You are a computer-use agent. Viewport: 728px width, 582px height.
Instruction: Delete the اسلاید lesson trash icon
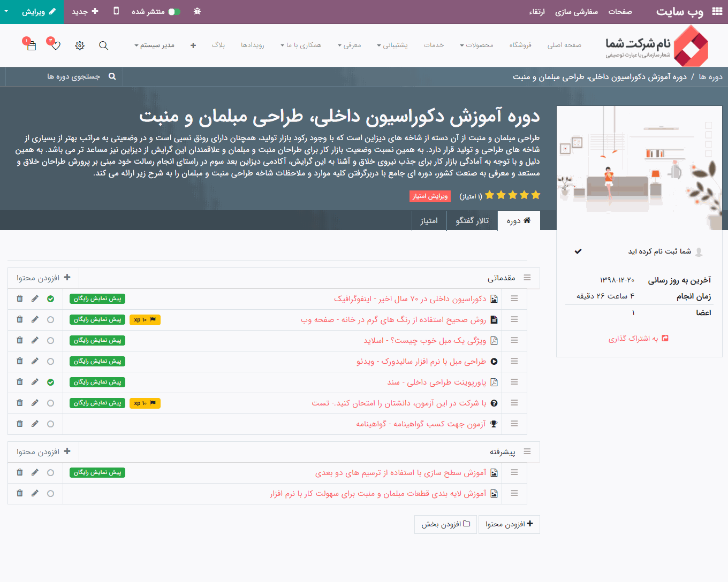pos(20,340)
